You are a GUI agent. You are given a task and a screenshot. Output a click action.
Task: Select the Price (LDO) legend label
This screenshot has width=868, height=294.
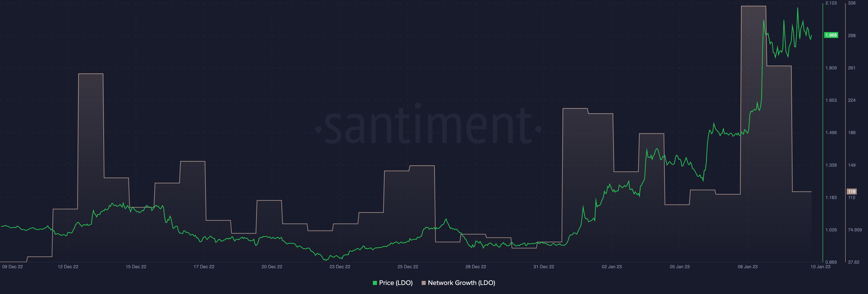[x=396, y=283]
